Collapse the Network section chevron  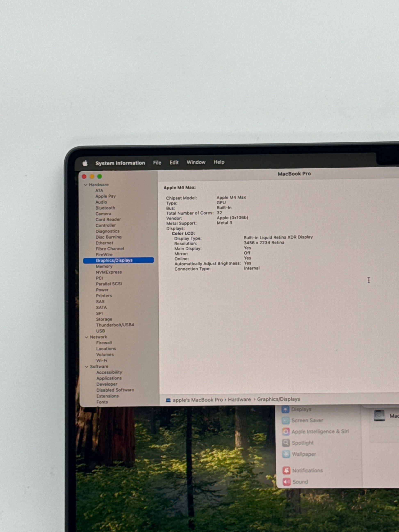pos(86,337)
